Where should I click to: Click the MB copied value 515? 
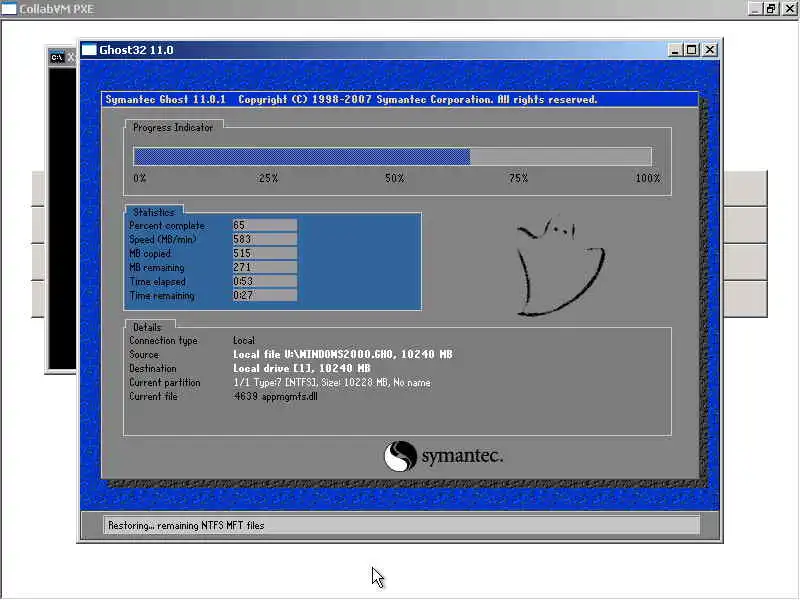(x=265, y=253)
